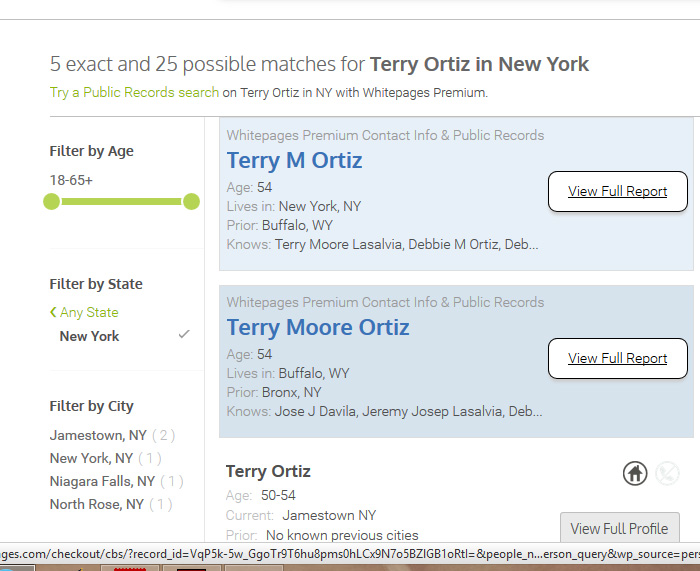
Task: Click the checkmark next to New York
Action: click(184, 334)
